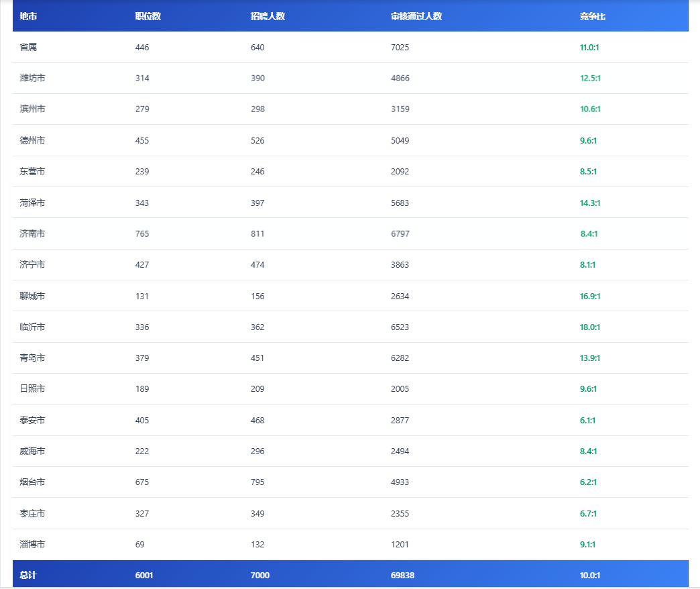The image size is (700, 589).
Task: Click the 泰安市 ratio 6.1:1
Action: (x=587, y=420)
